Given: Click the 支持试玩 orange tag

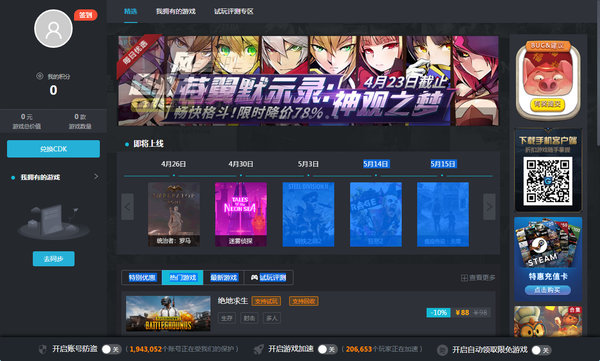Looking at the screenshot, I should pos(266,301).
